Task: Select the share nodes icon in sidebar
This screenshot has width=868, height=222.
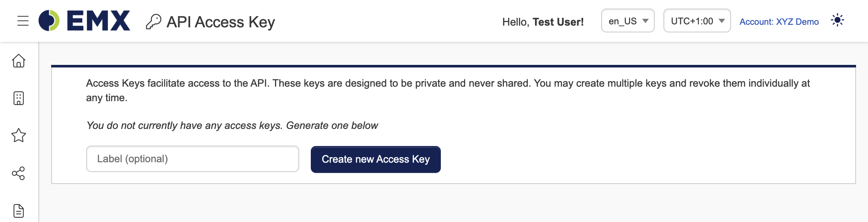Action: click(19, 173)
